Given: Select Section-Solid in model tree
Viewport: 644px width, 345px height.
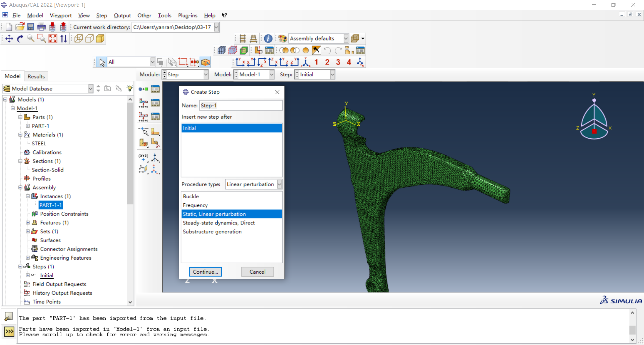Looking at the screenshot, I should (x=48, y=170).
